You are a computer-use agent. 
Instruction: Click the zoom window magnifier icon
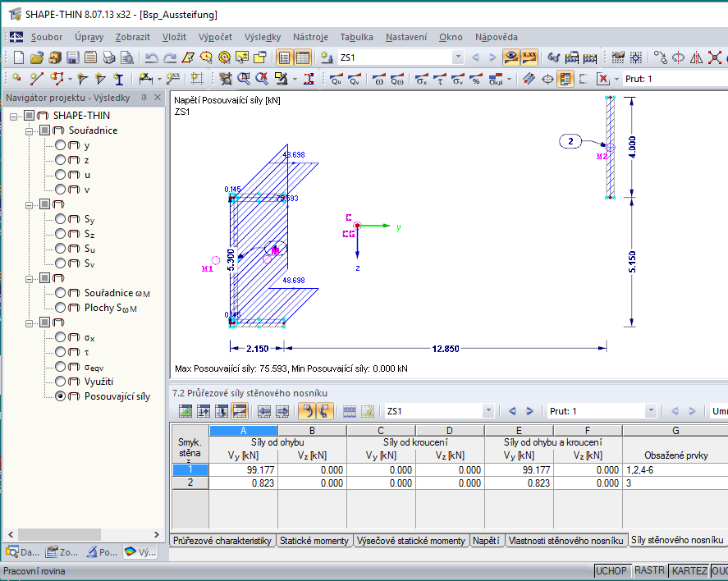[x=243, y=79]
